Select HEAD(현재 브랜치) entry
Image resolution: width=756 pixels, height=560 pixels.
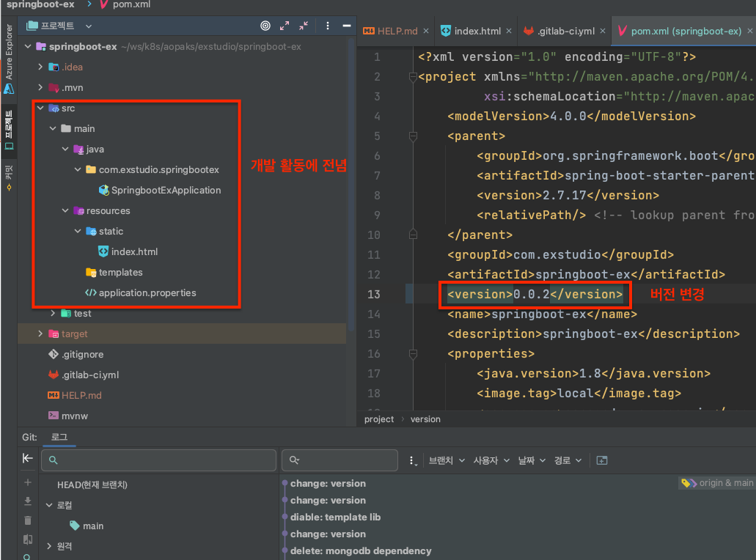pyautogui.click(x=92, y=485)
